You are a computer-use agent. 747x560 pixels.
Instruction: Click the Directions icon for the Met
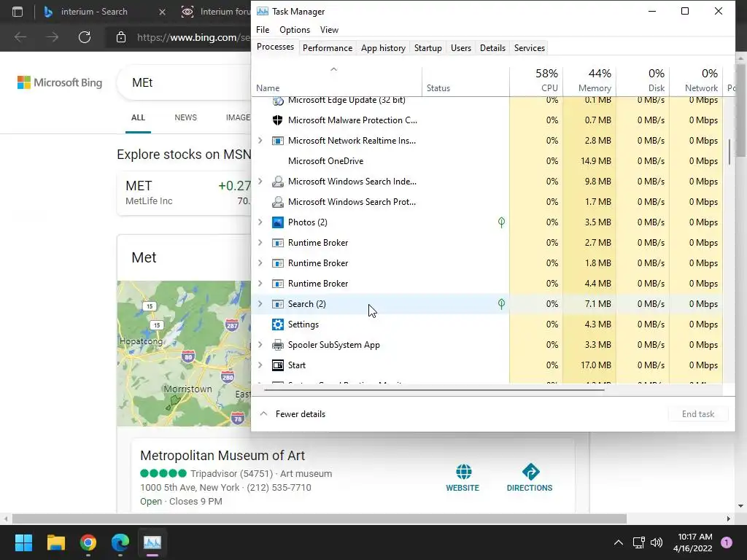click(530, 472)
